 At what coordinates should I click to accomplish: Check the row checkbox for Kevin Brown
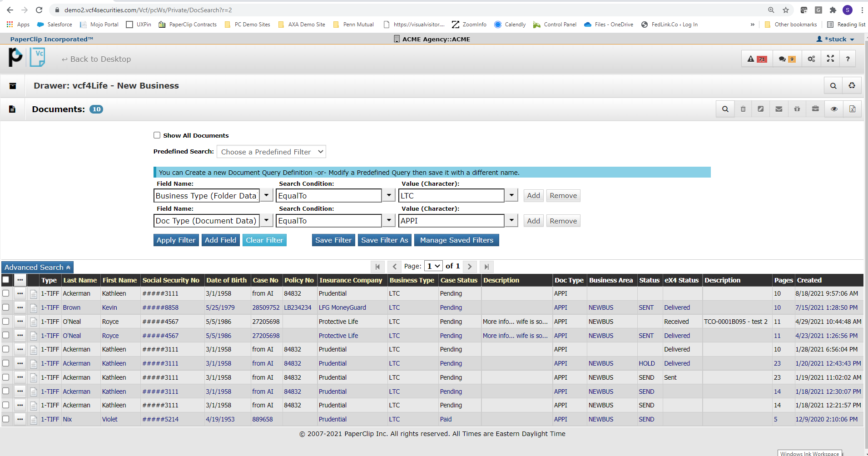point(6,307)
